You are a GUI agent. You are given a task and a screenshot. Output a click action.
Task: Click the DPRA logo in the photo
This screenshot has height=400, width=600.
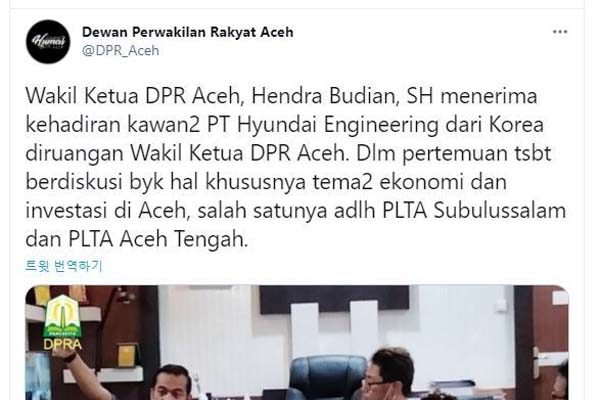click(x=62, y=323)
